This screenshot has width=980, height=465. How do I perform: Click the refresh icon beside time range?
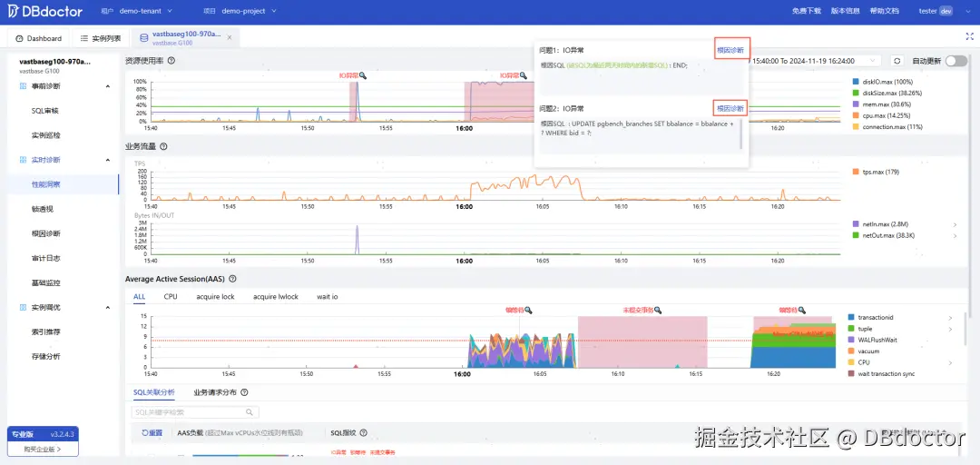[897, 61]
